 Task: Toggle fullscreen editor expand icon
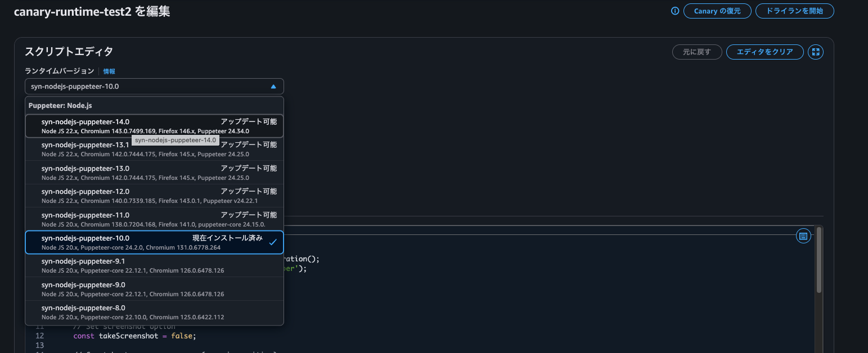point(815,52)
